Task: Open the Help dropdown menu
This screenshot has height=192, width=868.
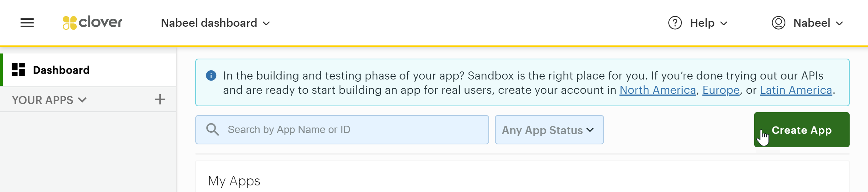Action: click(x=709, y=23)
